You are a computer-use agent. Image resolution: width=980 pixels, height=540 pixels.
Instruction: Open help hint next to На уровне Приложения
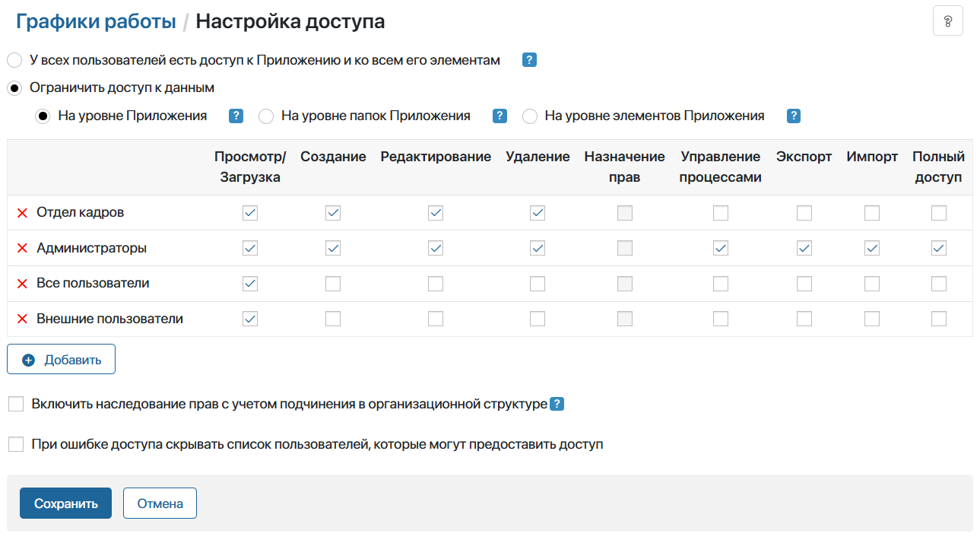tap(236, 116)
